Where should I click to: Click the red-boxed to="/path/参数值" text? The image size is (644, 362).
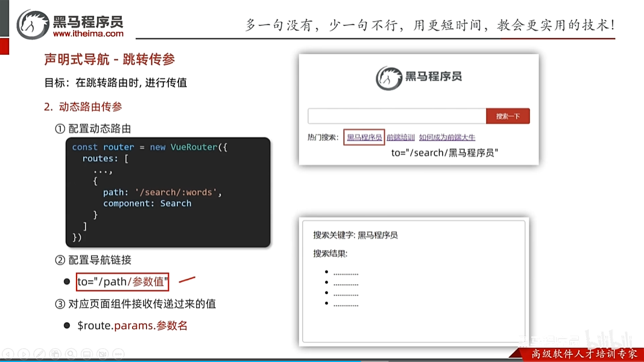[x=122, y=281]
